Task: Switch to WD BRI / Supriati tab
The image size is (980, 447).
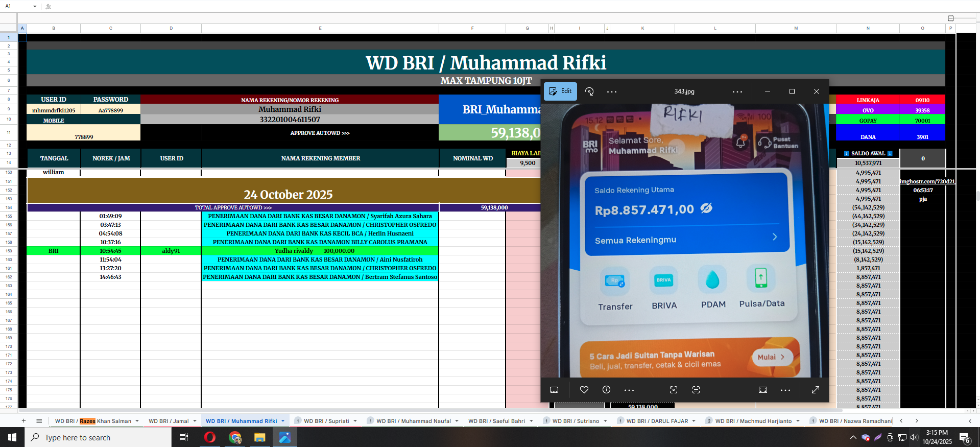Action: coord(326,421)
